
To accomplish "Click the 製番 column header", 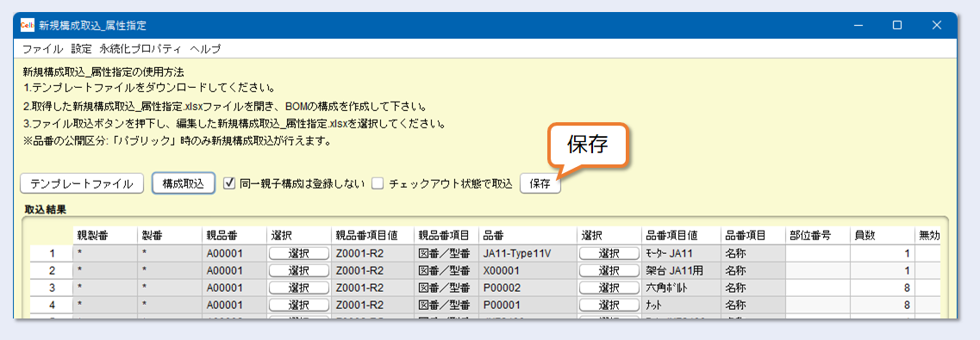I will pyautogui.click(x=170, y=236).
